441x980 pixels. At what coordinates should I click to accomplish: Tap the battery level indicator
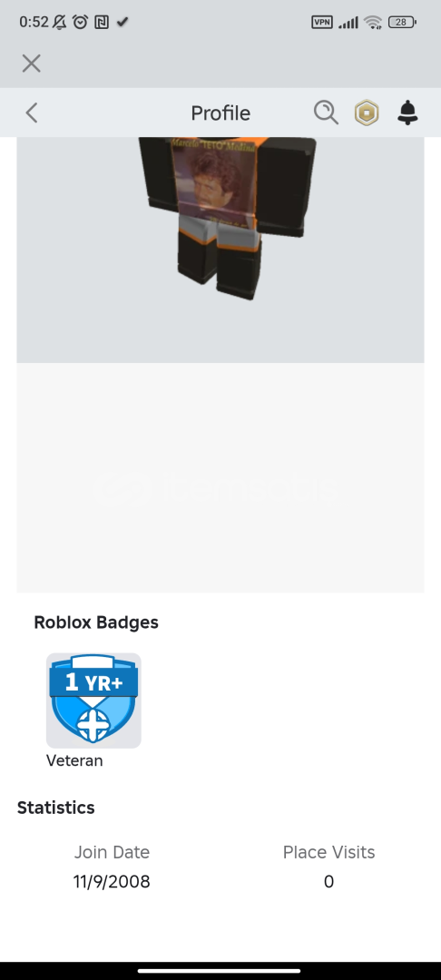click(402, 23)
